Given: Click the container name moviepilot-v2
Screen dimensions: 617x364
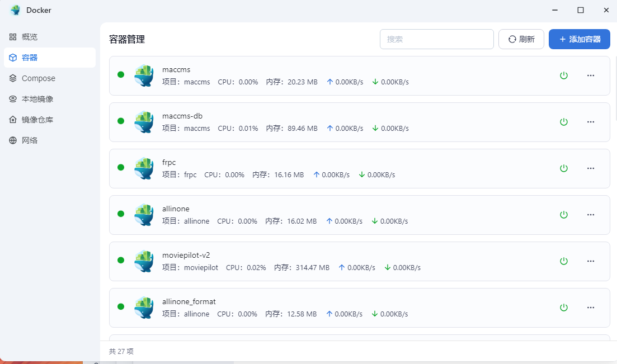Looking at the screenshot, I should 186,256.
